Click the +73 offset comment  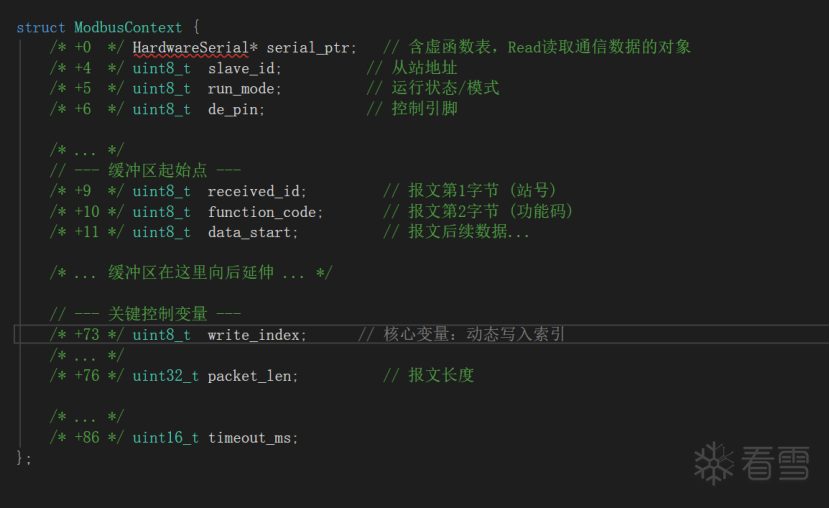click(x=87, y=334)
